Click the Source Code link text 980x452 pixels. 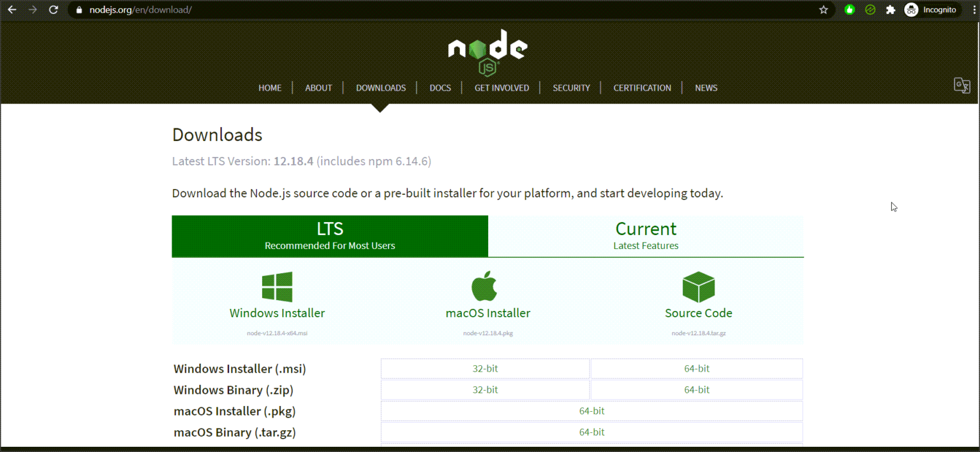point(699,313)
